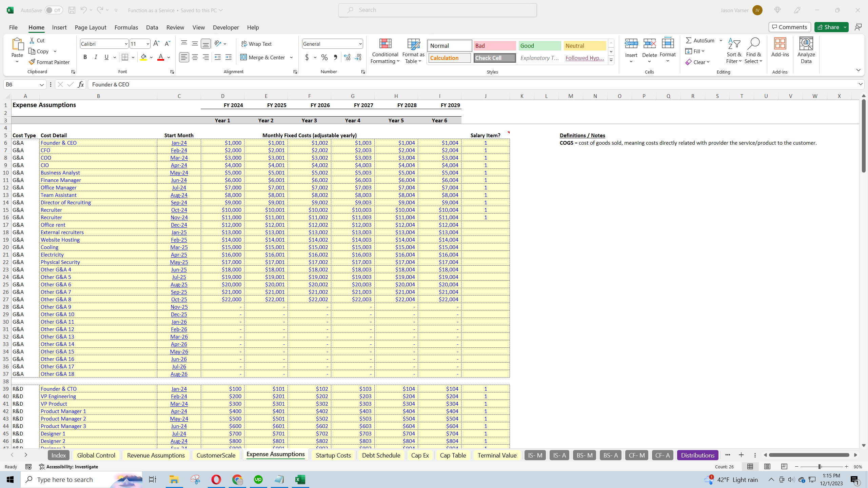Open the Formulas ribbon tab
Image resolution: width=868 pixels, height=488 pixels.
point(126,27)
